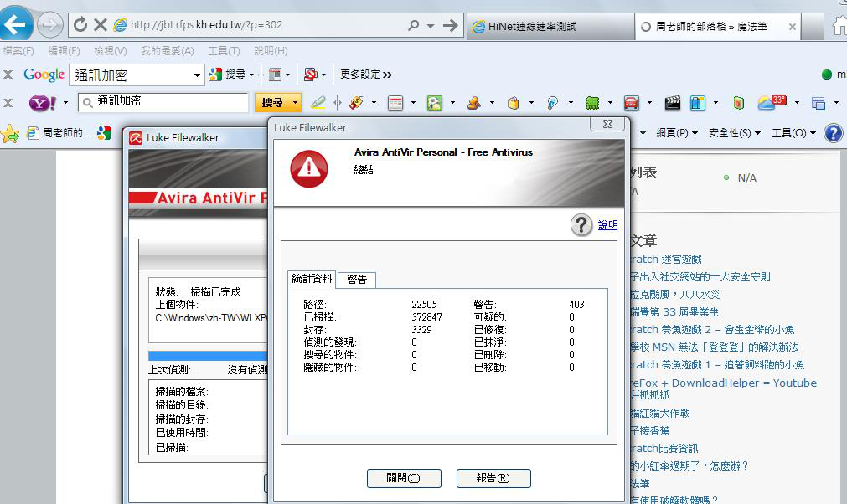847x504 pixels.
Task: Click the Yahoo toolbar movie clapperboard icon
Action: click(672, 102)
